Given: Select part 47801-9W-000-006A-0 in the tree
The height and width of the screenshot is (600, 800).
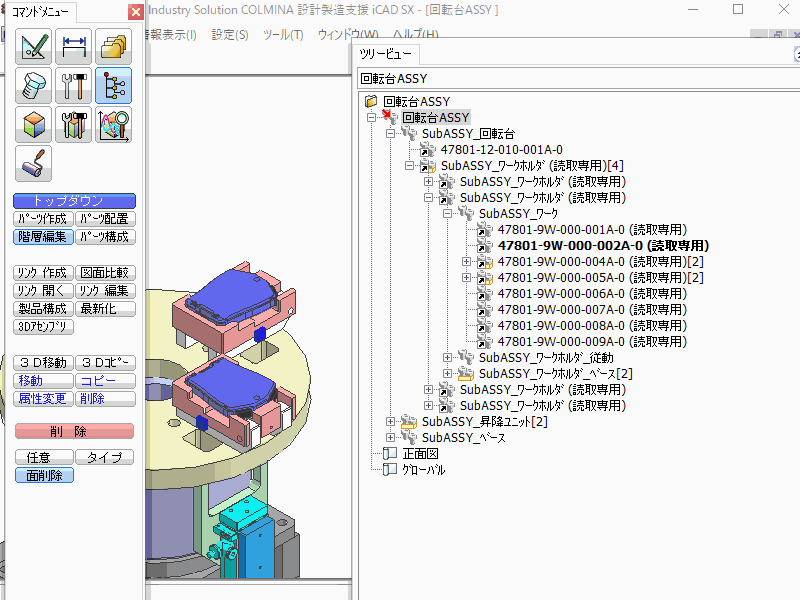Looking at the screenshot, I should (x=562, y=294).
